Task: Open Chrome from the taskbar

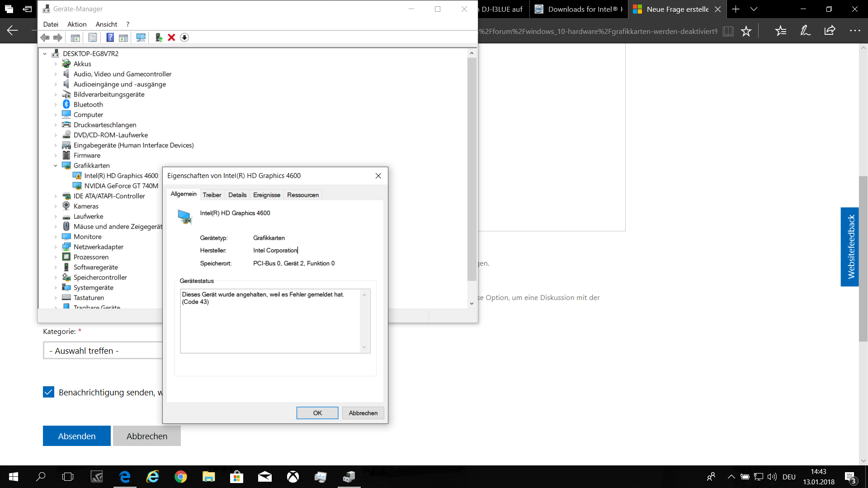Action: (181, 477)
